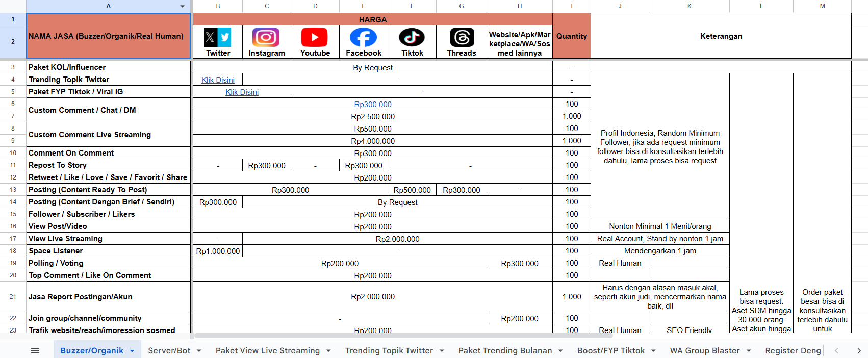Screen dimensions: 868x358
Task: Click the Threads logo icon
Action: coord(462,37)
